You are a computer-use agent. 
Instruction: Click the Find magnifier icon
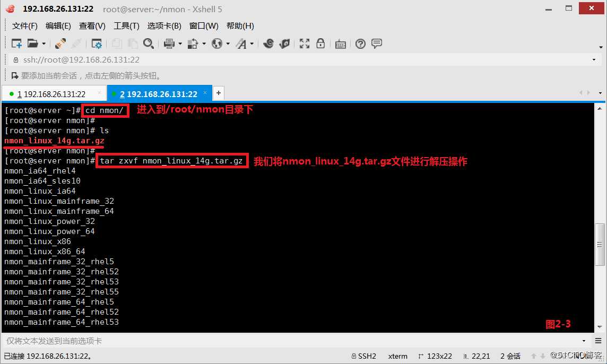[x=149, y=44]
